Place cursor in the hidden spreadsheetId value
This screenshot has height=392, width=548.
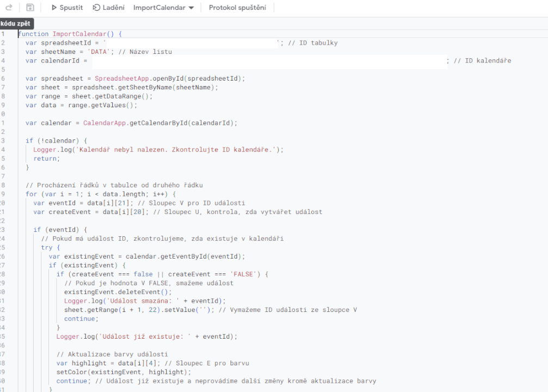coord(190,43)
